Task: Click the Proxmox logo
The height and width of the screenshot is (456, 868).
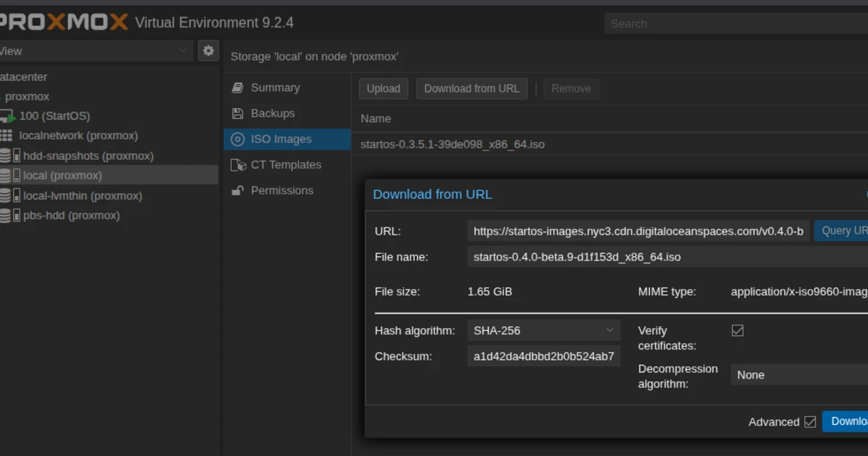Action: coord(64,22)
